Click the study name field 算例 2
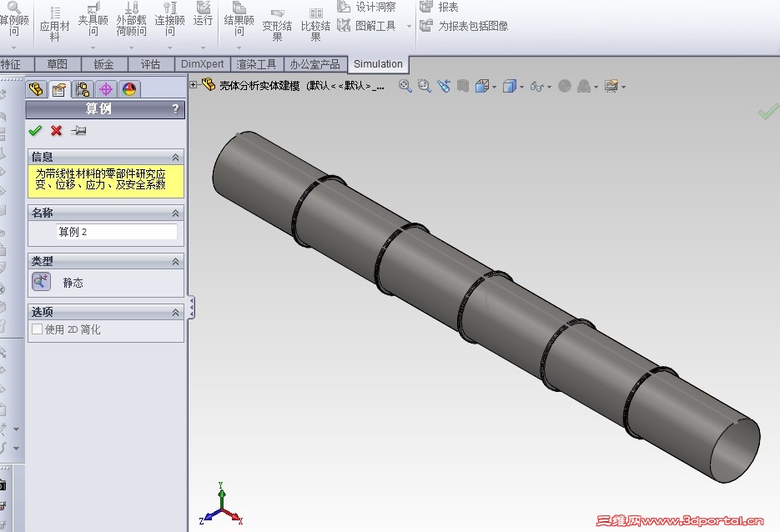 tap(117, 232)
